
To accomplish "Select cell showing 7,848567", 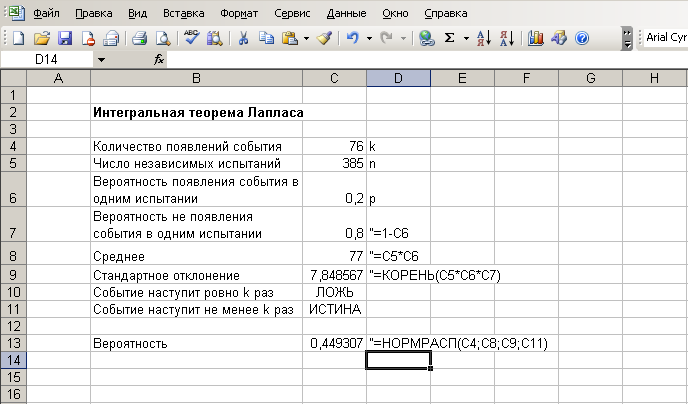I will 334,275.
